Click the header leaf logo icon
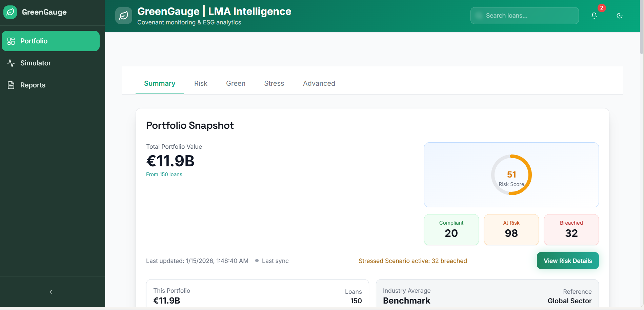Viewport: 644px width, 310px height. point(124,16)
